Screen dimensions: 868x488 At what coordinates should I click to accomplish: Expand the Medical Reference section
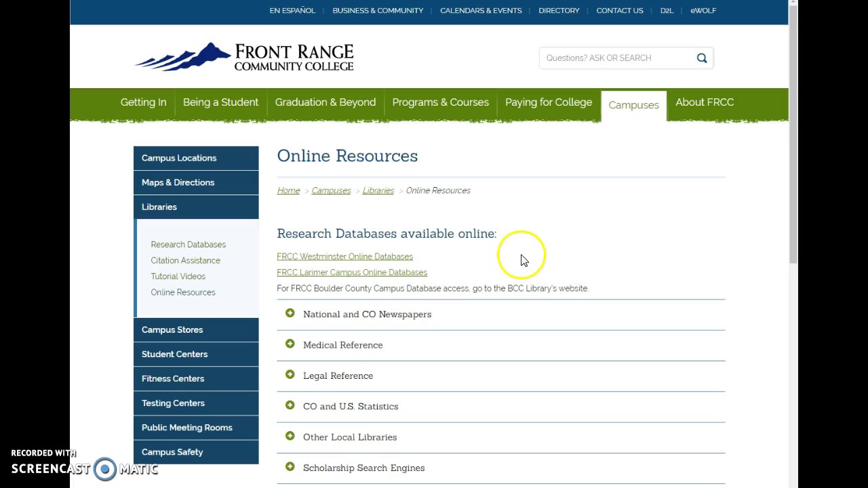coord(500,345)
